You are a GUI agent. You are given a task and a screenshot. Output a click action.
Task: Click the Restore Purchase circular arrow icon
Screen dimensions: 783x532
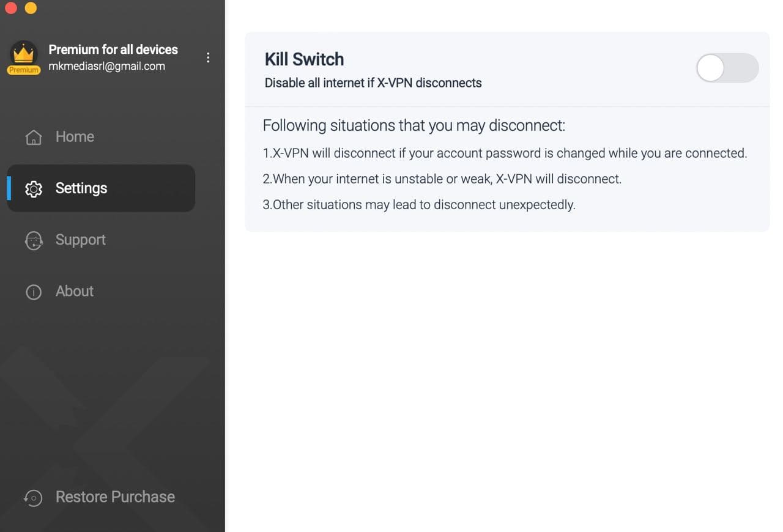pos(34,498)
